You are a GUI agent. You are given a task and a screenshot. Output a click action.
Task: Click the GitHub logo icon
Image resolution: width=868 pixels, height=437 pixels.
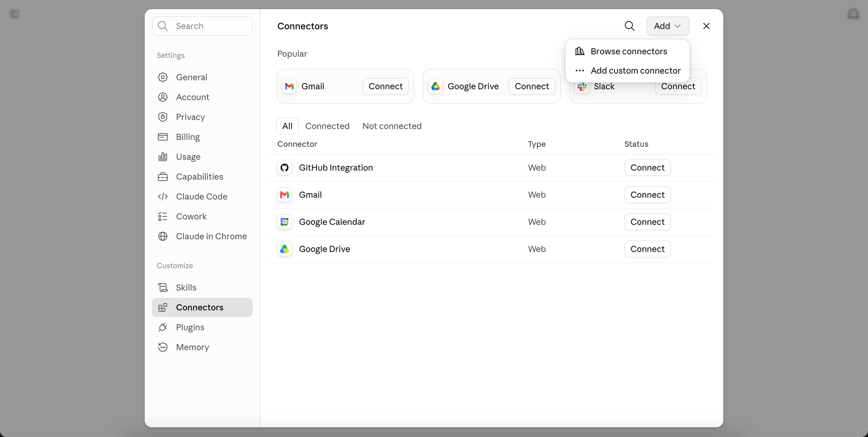pos(285,168)
